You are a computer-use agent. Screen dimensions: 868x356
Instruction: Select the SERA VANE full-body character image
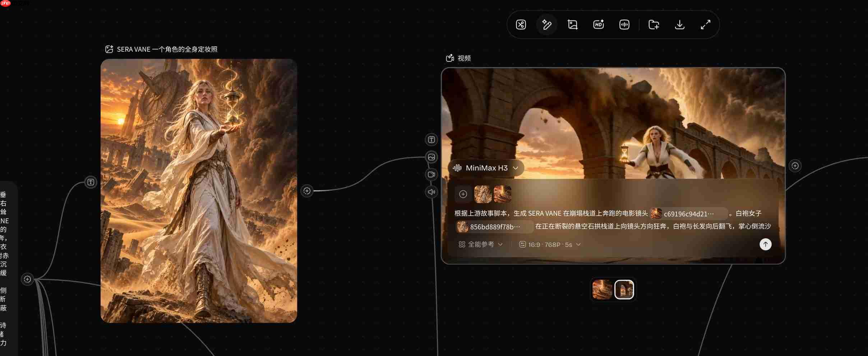[x=199, y=191]
